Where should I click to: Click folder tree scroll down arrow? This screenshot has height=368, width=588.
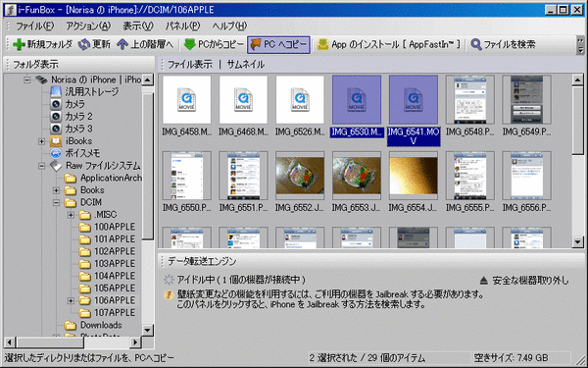[x=148, y=330]
